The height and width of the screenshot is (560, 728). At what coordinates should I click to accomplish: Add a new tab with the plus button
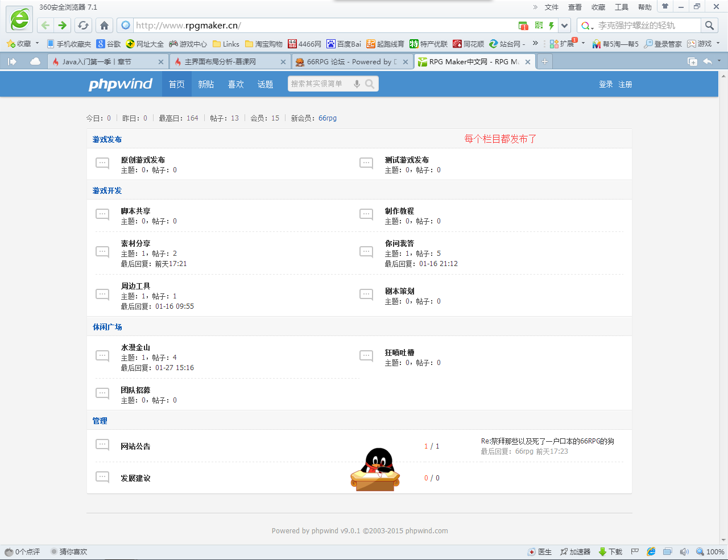[x=544, y=61]
